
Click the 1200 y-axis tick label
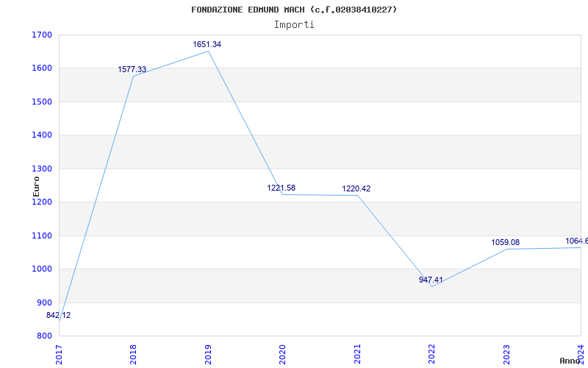point(42,202)
